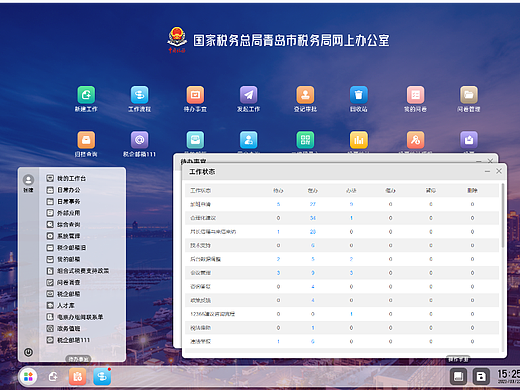Open the teal mailbox desktop icon
This screenshot has width=520, height=390.
coord(195,140)
